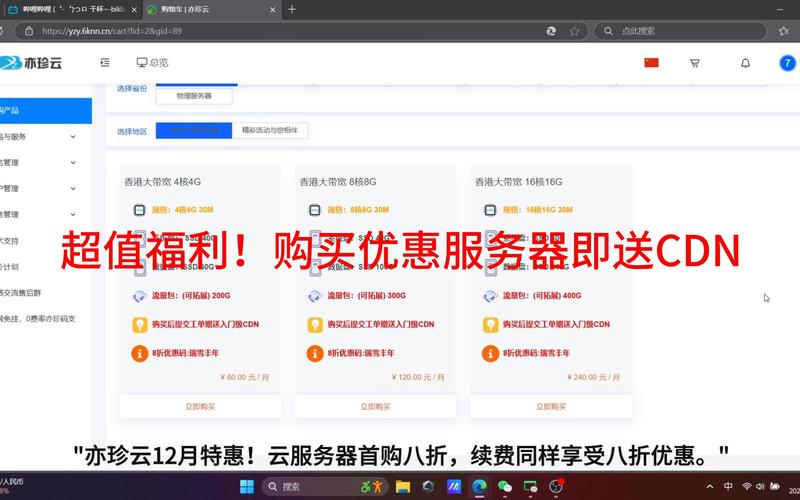This screenshot has height=500, width=800.
Task: Click the orange info icon in 8核8G card
Action: [315, 353]
